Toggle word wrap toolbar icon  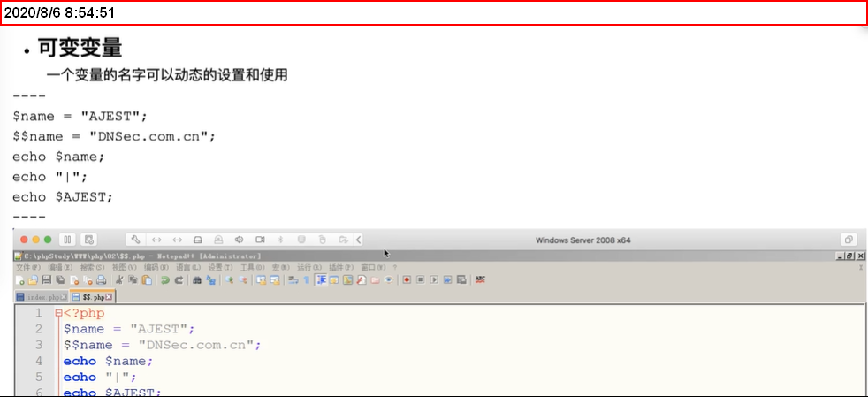293,280
